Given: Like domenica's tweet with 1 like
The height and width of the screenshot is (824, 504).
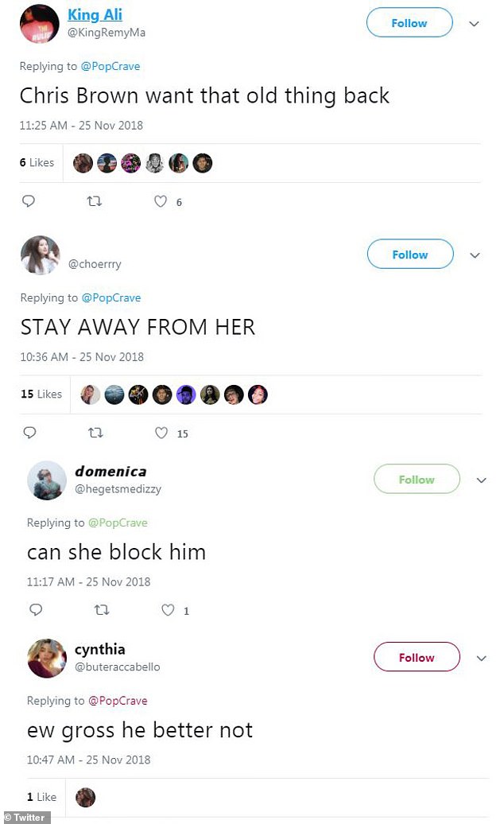Looking at the screenshot, I should pos(168,609).
